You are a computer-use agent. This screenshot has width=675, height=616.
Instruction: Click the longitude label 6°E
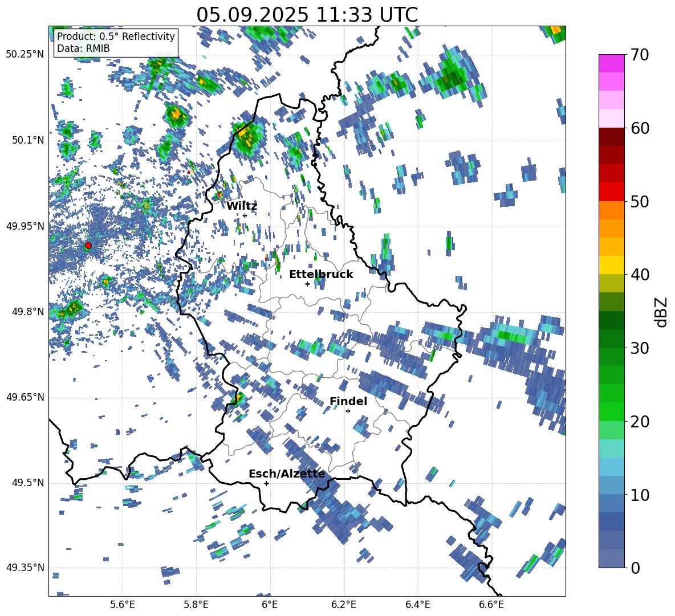(x=270, y=605)
